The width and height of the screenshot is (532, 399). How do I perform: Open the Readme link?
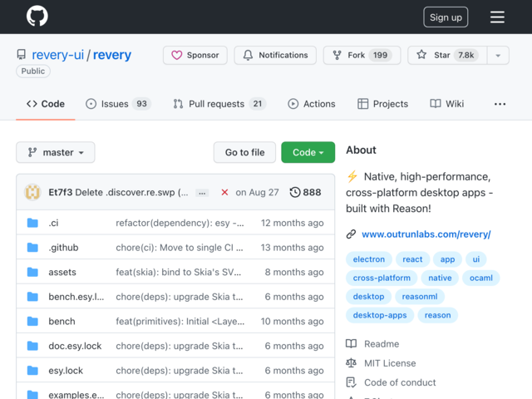pos(372,344)
